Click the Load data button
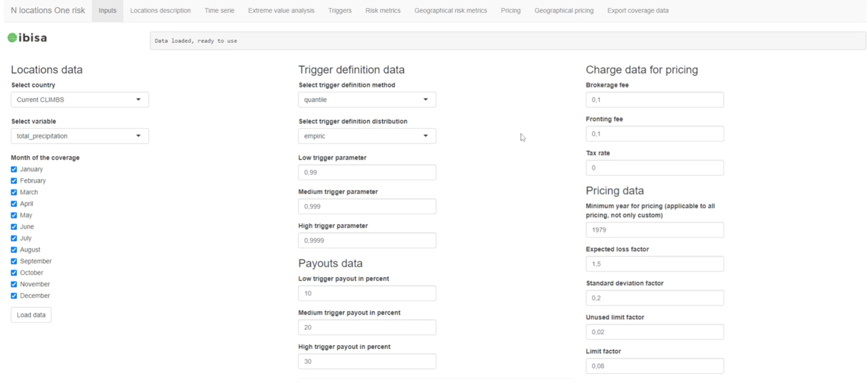This screenshot has width=868, height=384. 31,315
